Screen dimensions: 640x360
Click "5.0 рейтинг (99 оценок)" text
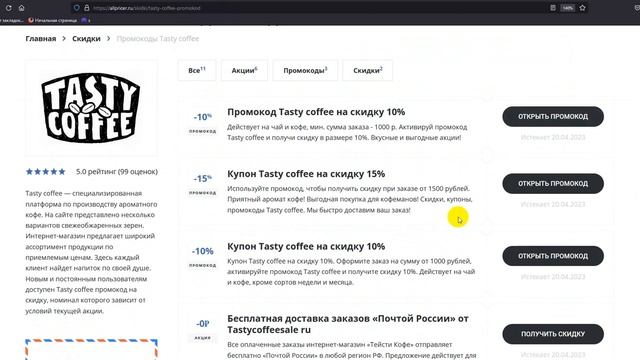(x=117, y=171)
